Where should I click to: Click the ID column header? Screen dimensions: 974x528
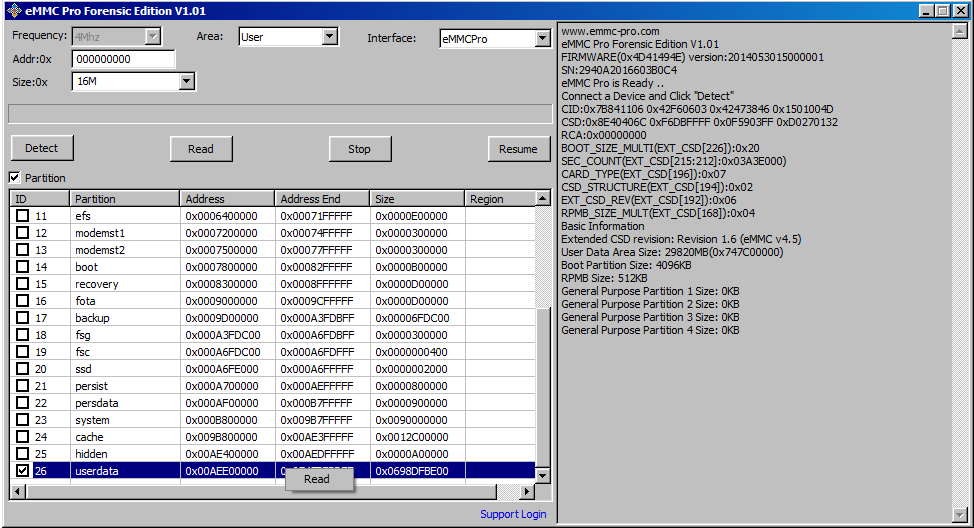[x=39, y=199]
